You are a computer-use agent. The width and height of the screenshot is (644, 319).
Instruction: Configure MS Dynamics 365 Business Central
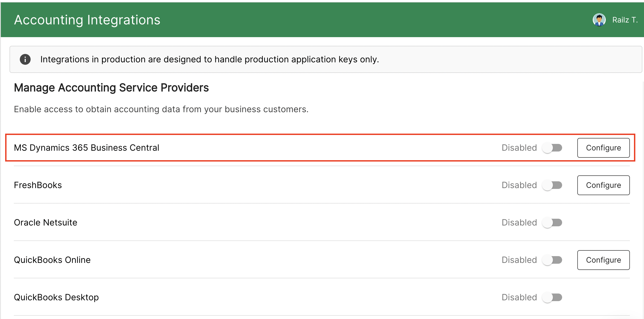point(603,148)
